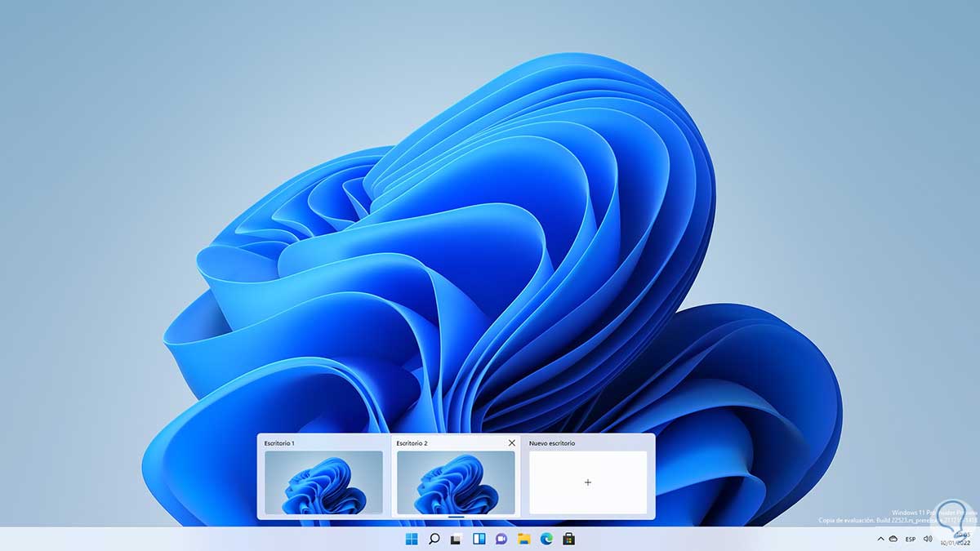Open ESP input language selector
Screen dimensions: 980x551
911,539
